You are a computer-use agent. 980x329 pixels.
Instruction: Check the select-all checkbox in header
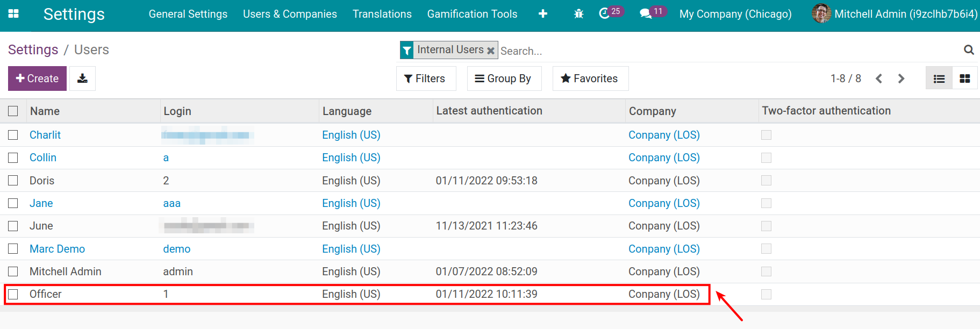[x=13, y=111]
